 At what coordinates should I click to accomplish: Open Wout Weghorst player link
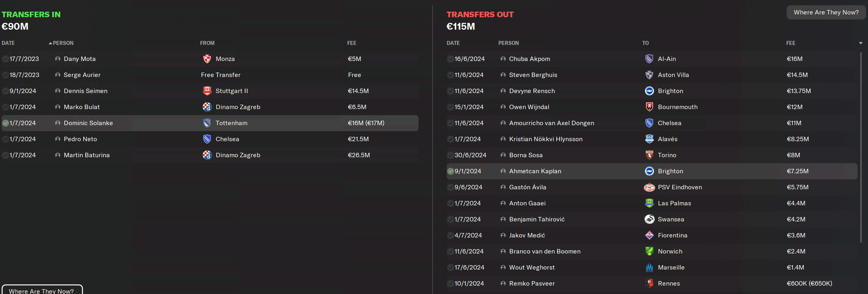(531, 267)
